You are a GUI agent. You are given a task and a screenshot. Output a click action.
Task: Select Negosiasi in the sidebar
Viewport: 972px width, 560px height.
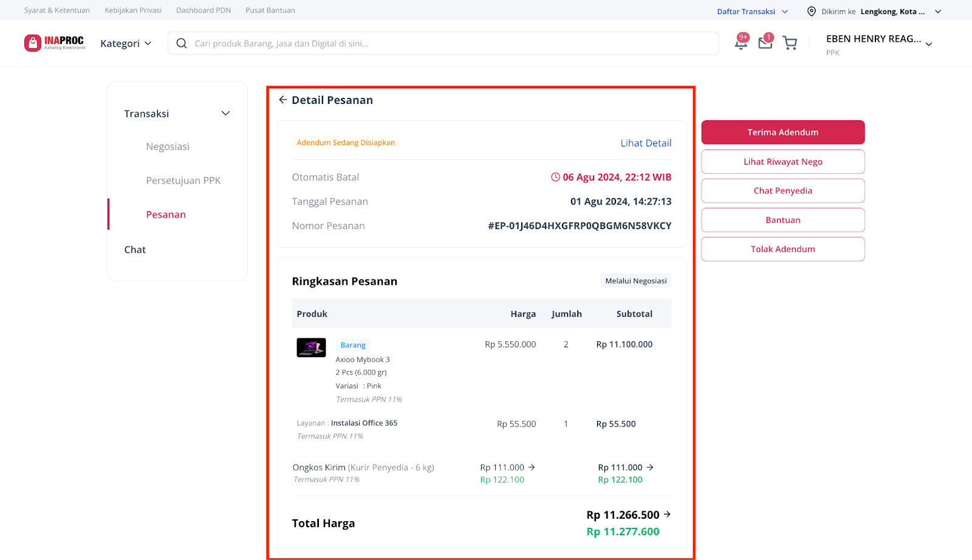point(168,146)
